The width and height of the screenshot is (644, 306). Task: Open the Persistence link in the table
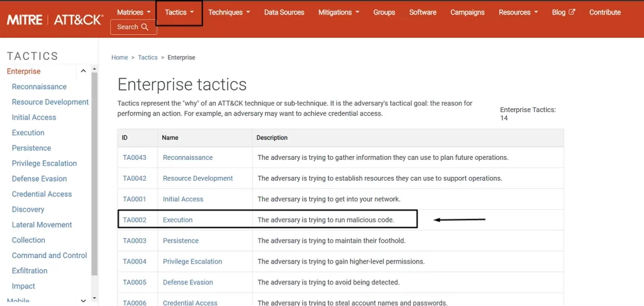pos(180,241)
